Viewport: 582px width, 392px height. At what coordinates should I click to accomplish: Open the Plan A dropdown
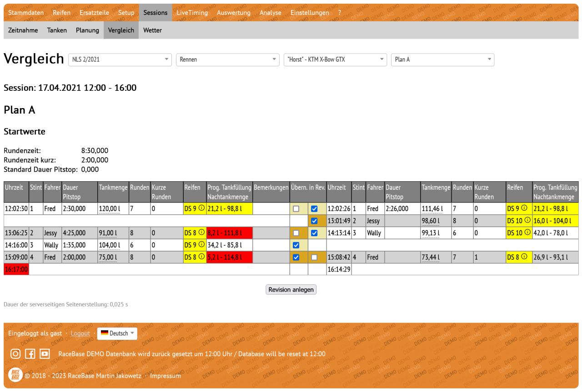click(x=443, y=60)
